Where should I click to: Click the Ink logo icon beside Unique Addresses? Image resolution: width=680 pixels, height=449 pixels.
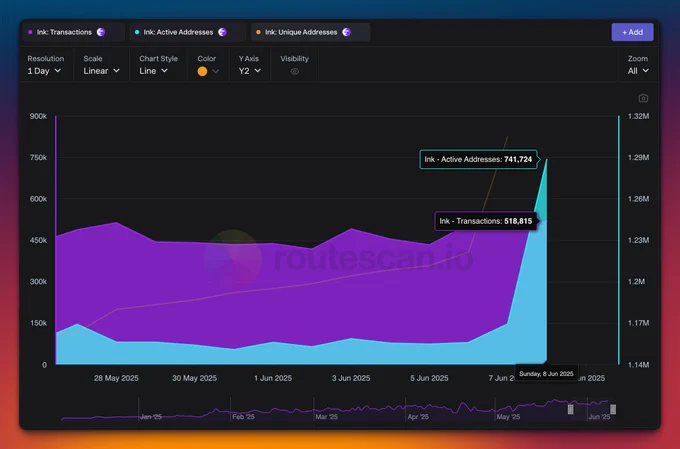[347, 32]
